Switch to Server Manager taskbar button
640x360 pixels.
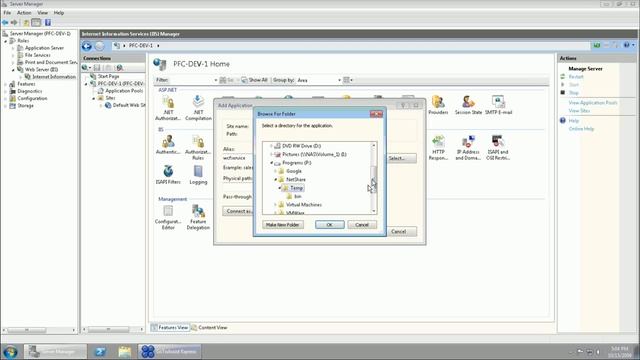(x=55, y=351)
